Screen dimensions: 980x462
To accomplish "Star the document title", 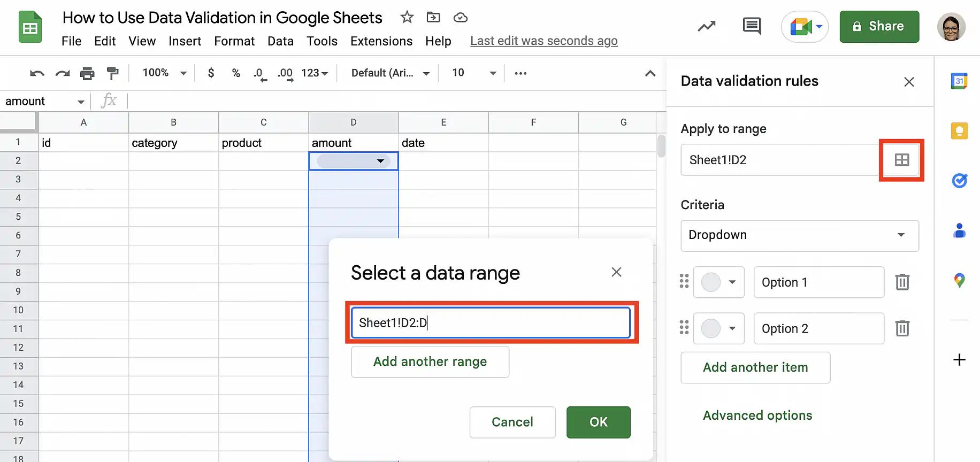I will point(407,17).
